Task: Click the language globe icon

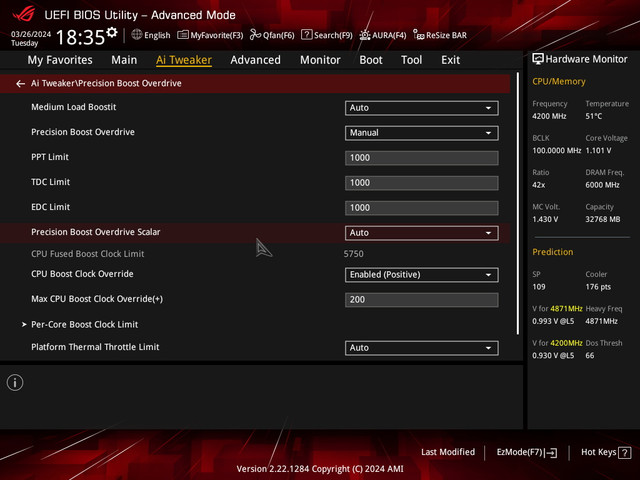Action: click(x=137, y=35)
